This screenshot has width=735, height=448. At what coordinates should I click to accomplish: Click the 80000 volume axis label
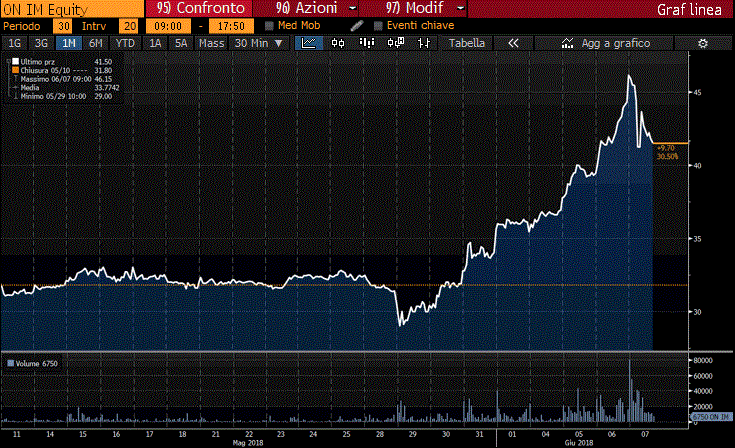pyautogui.click(x=703, y=360)
